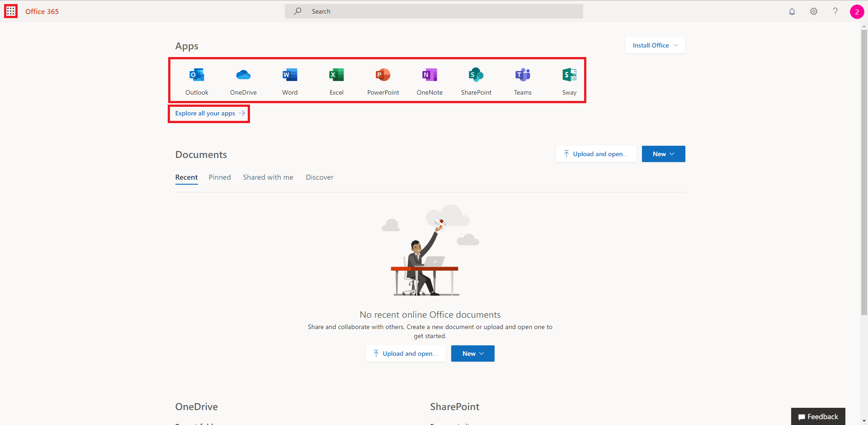Open the Feedback button
Screen dimensions: 868x425
tap(818, 416)
